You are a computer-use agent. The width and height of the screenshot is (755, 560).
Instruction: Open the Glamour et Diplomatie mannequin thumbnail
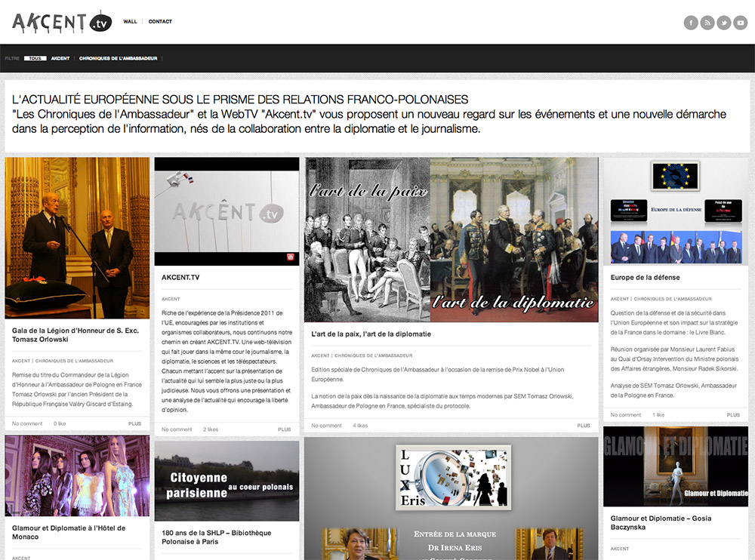coord(676,466)
